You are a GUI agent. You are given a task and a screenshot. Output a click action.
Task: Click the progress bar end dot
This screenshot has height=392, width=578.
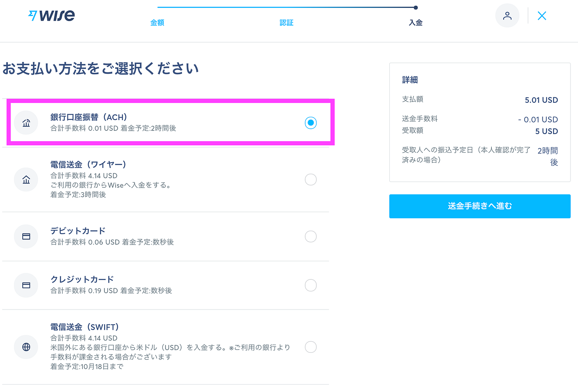tap(416, 7)
